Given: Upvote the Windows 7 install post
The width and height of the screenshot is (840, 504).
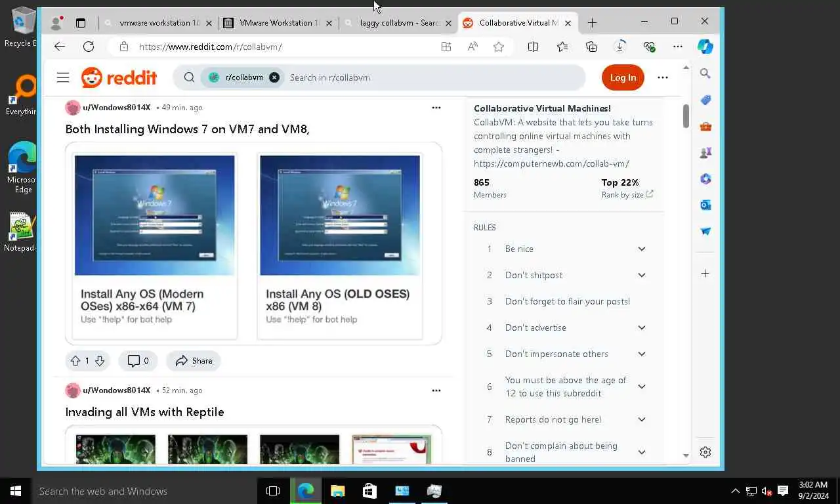Looking at the screenshot, I should click(75, 361).
